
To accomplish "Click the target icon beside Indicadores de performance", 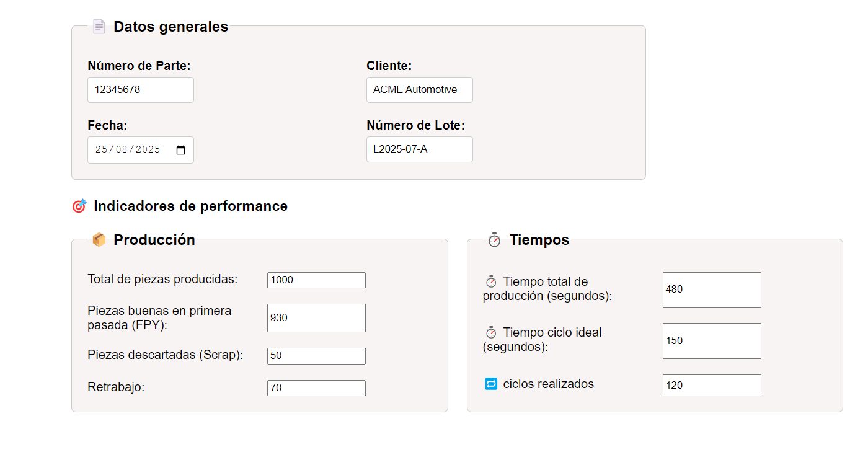I will [79, 206].
